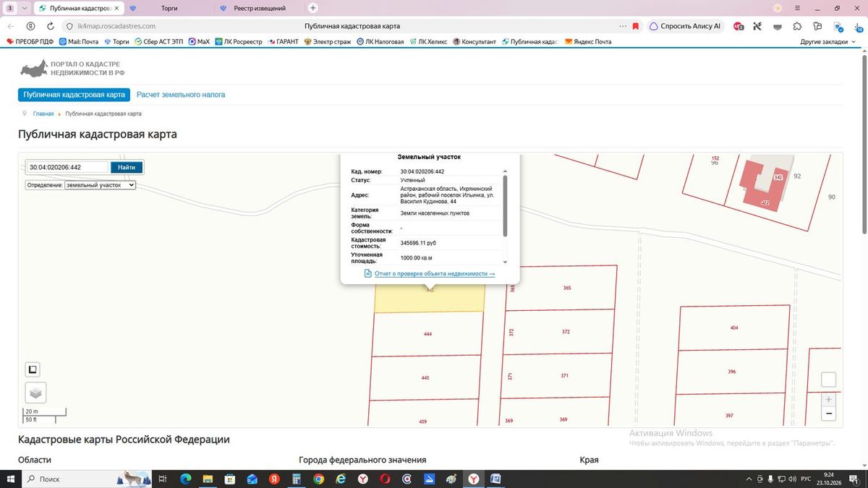This screenshot has height=488, width=868.
Task: Click the blank square map control above zoom
Action: 829,380
